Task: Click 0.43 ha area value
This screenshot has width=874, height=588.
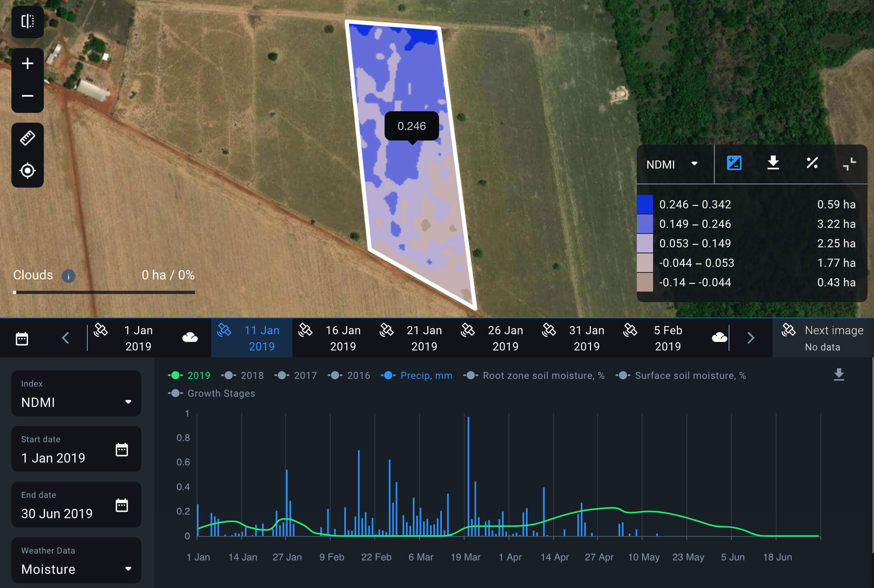Action: click(x=836, y=282)
